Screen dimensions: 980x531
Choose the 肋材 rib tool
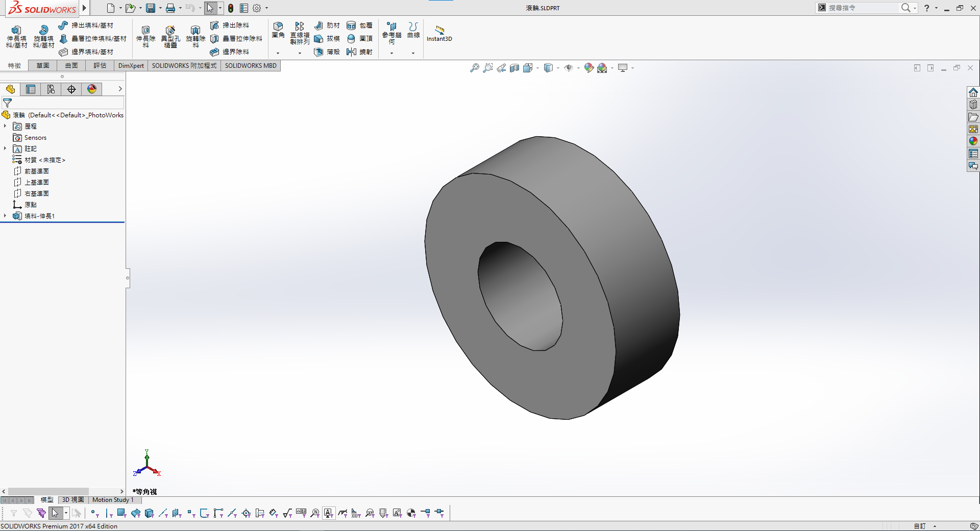327,26
